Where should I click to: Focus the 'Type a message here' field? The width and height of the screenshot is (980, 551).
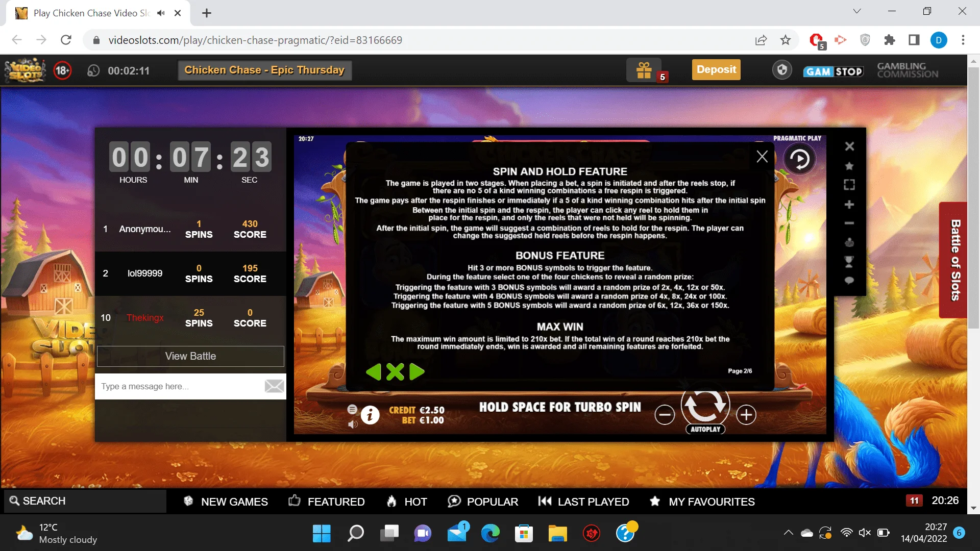[x=179, y=387]
